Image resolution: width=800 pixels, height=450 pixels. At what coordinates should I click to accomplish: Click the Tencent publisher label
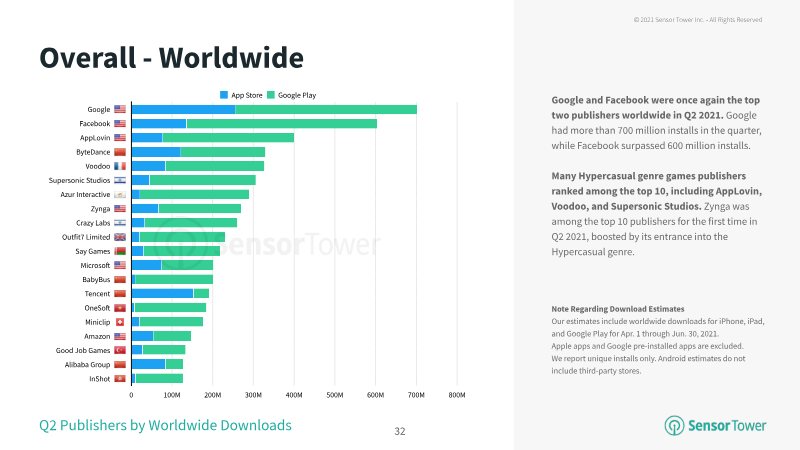pyautogui.click(x=97, y=293)
